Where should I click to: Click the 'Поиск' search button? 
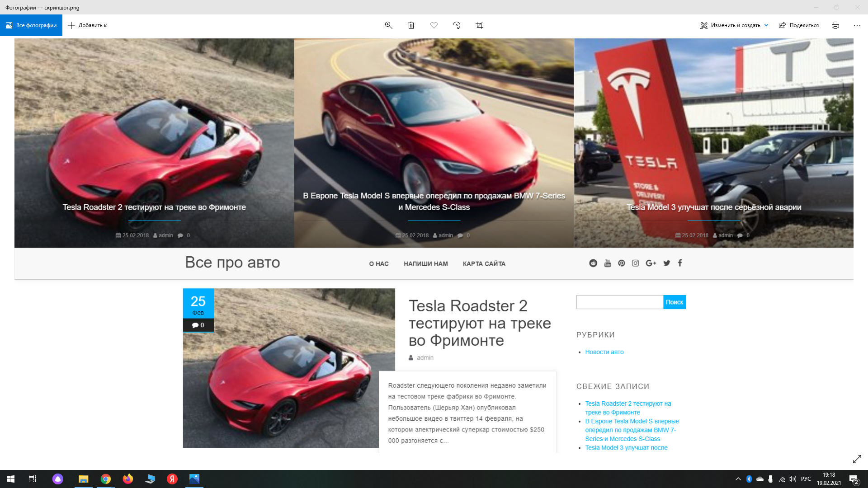675,302
